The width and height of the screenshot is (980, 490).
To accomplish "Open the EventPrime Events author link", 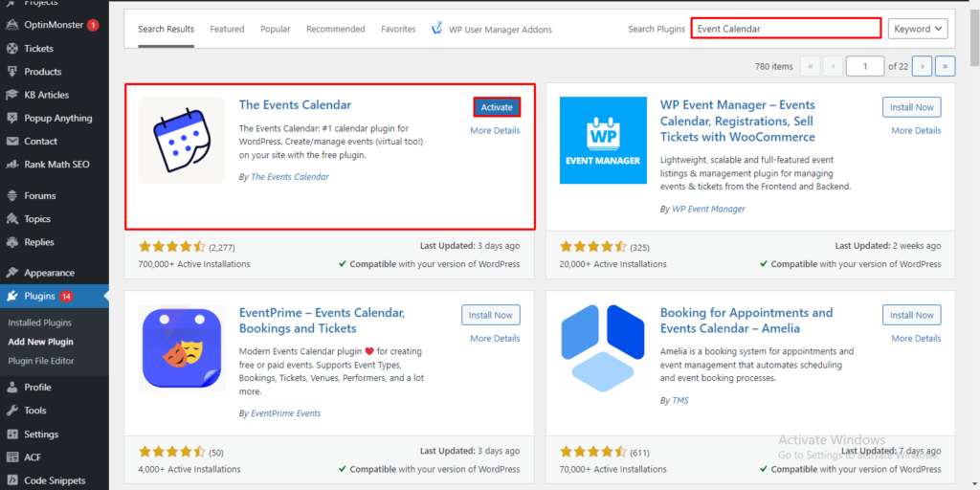I will tap(285, 413).
